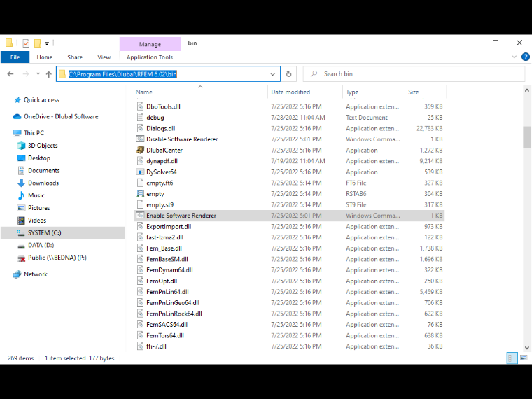
Task: Open the Home ribbon tab
Action: pyautogui.click(x=44, y=57)
